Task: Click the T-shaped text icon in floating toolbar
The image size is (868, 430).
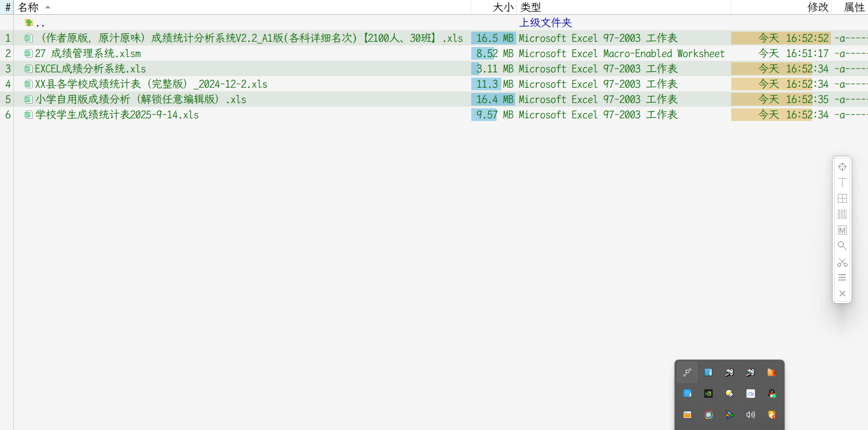Action: pyautogui.click(x=842, y=183)
